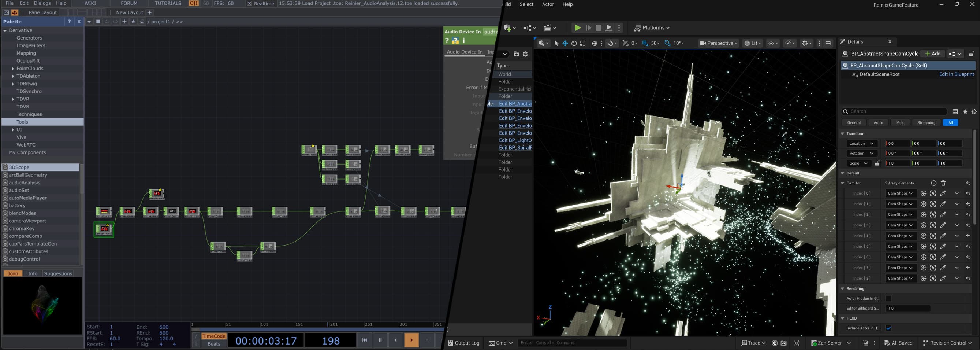Switch to the Info tab under the Palette
The height and width of the screenshot is (350, 980).
33,273
